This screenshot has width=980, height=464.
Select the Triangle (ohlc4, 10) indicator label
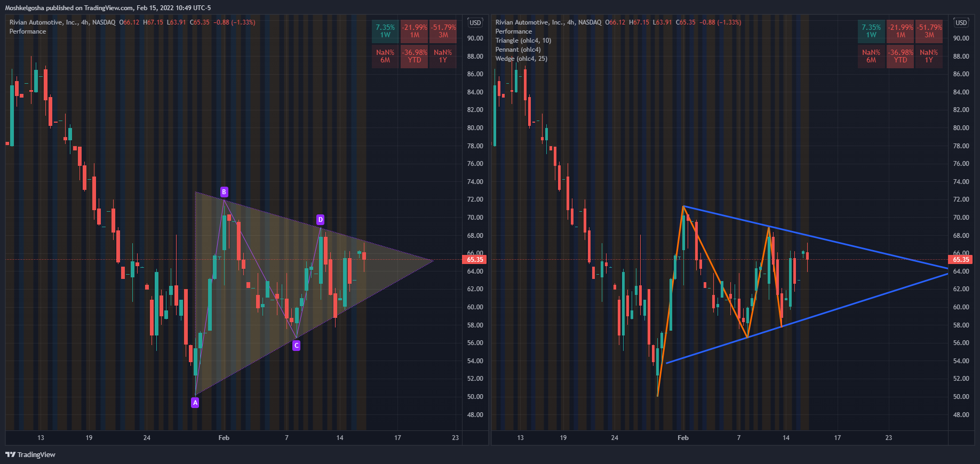(x=523, y=41)
